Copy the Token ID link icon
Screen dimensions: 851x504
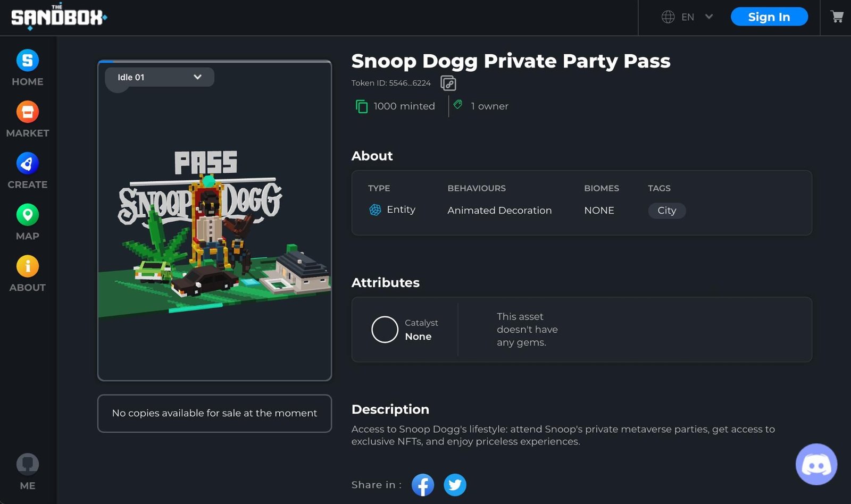pyautogui.click(x=448, y=83)
